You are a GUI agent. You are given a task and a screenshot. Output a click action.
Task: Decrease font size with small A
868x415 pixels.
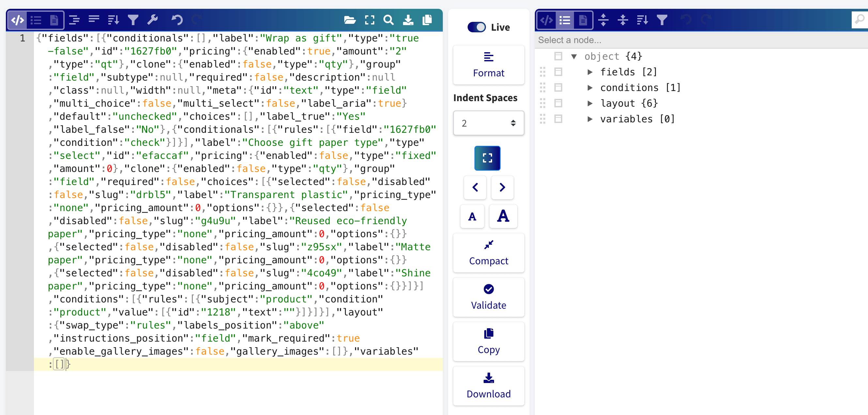point(473,216)
